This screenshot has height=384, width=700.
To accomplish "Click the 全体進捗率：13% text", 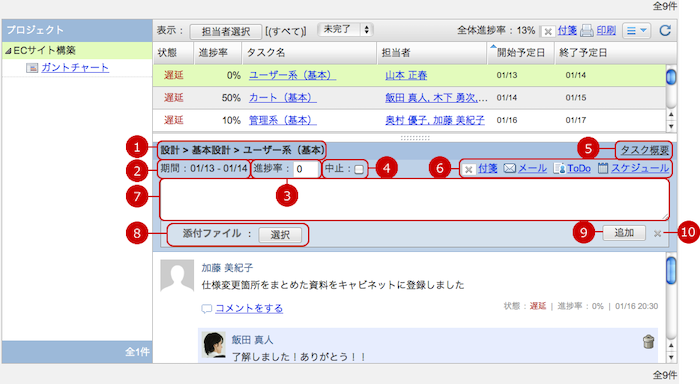I will [x=496, y=30].
